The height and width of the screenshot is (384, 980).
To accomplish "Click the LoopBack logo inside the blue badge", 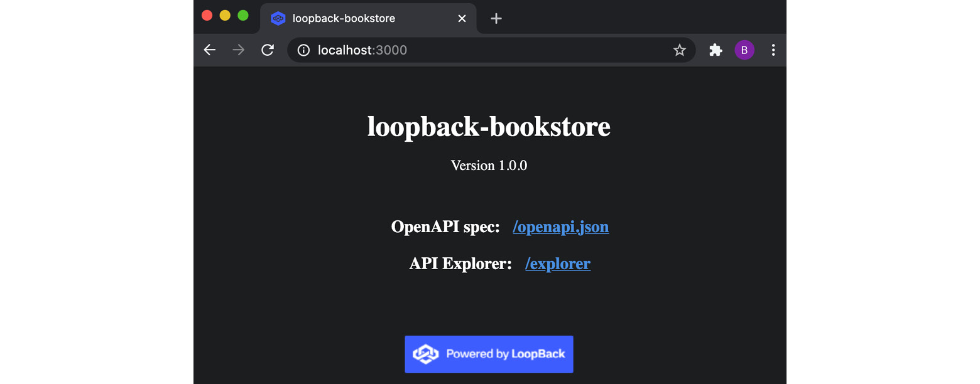I will [427, 354].
